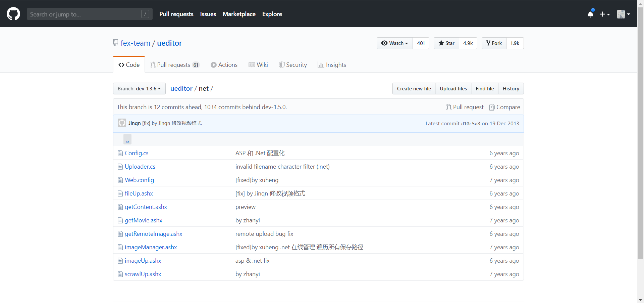Open the fileUp.ashx file

[x=139, y=193]
